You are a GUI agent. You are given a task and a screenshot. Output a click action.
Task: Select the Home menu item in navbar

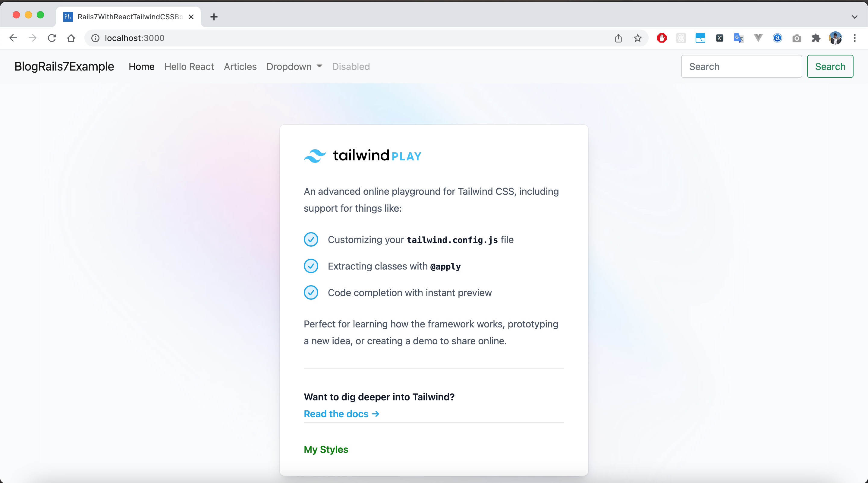[x=142, y=67]
